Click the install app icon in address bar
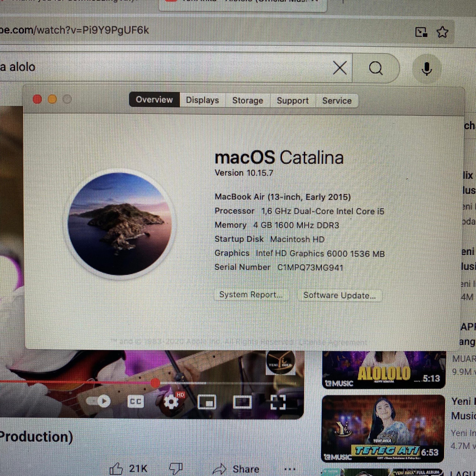The image size is (476, 476). (421, 32)
